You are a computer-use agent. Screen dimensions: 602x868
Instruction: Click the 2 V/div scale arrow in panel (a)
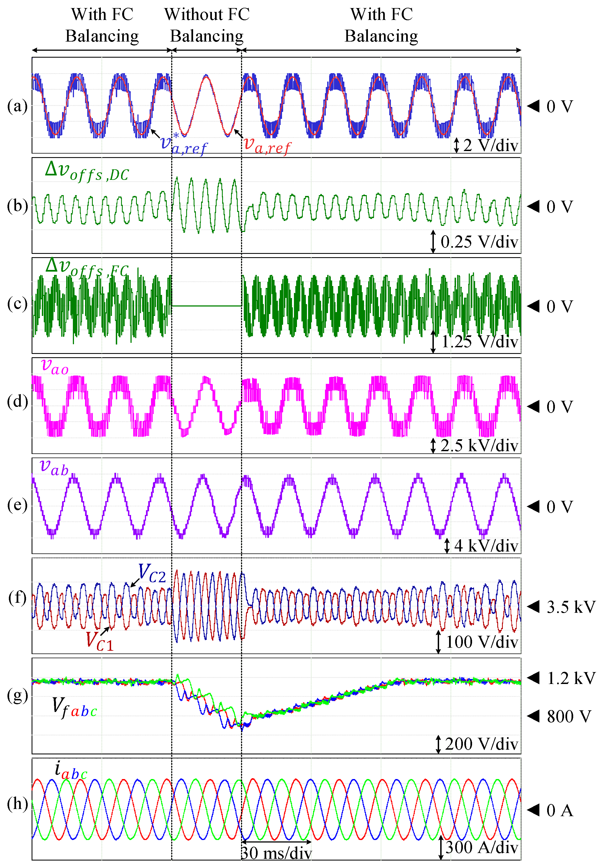coord(456,145)
